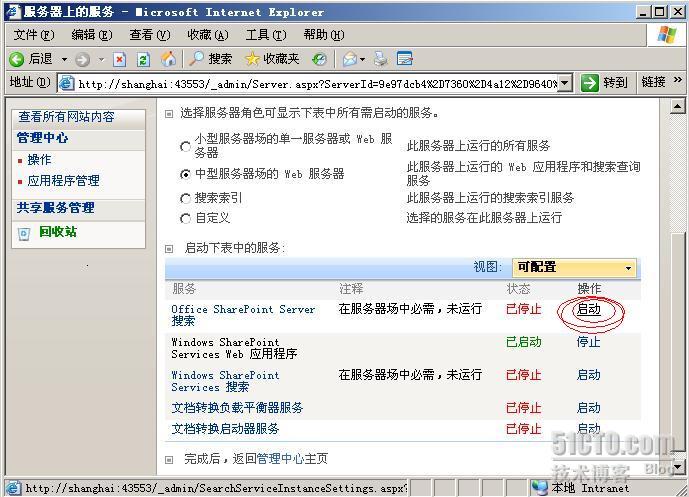
Task: Click the 服务 column header
Action: [184, 289]
